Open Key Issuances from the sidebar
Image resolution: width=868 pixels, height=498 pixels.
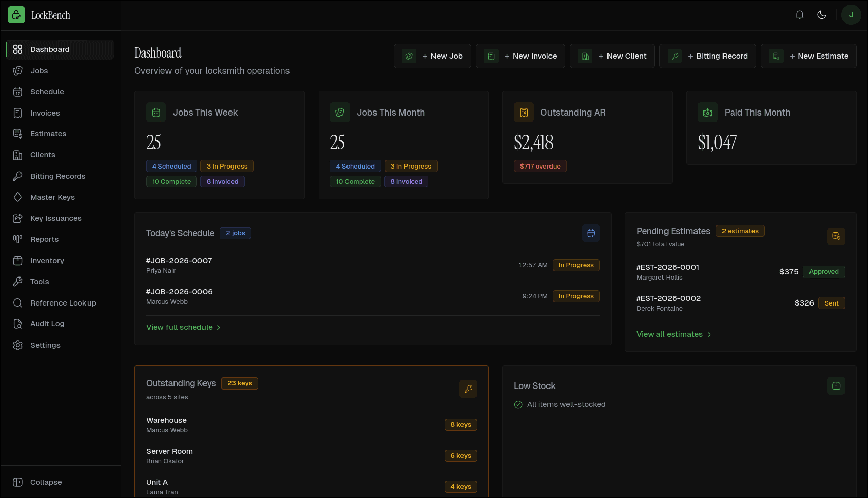55,218
